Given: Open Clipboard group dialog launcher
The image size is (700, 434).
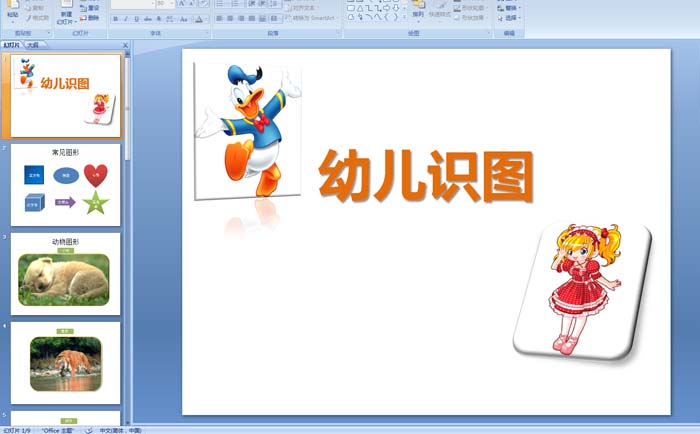Looking at the screenshot, I should (x=49, y=33).
